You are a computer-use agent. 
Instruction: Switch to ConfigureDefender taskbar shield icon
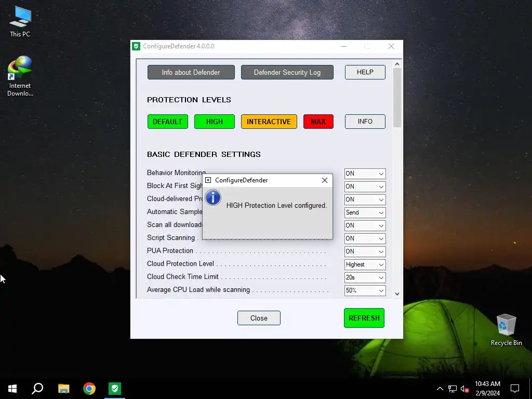pyautogui.click(x=115, y=389)
